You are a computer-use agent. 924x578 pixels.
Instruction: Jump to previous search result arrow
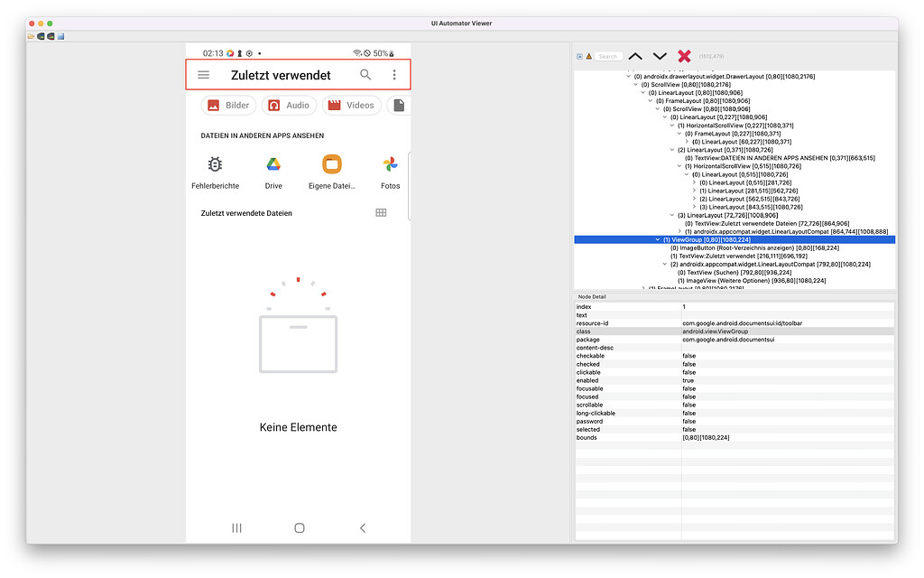tap(635, 56)
